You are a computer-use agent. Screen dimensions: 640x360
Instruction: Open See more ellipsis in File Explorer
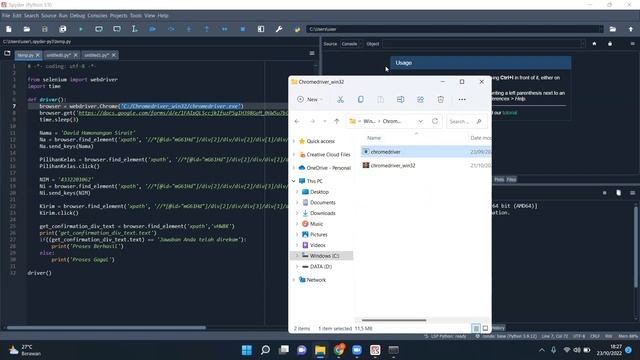(x=462, y=99)
